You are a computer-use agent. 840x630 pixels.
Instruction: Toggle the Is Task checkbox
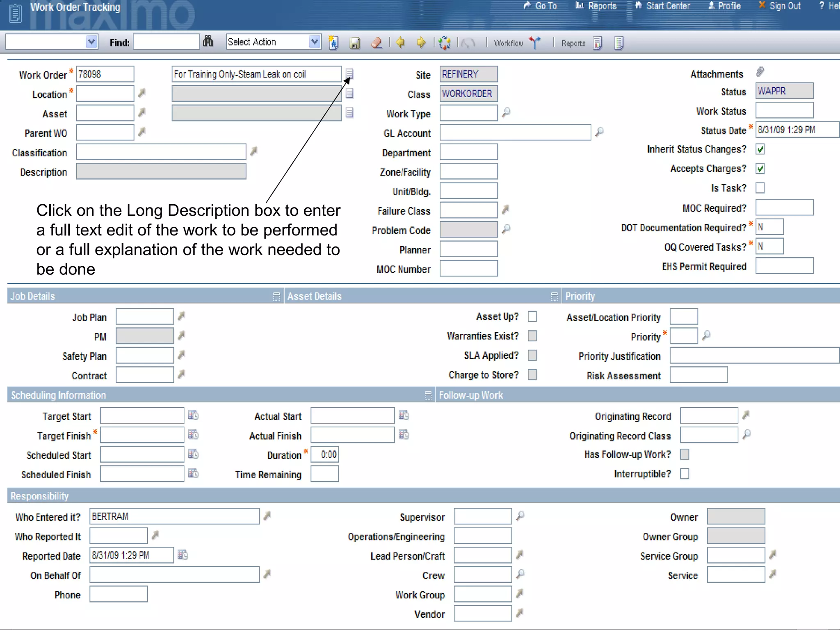[x=760, y=188]
